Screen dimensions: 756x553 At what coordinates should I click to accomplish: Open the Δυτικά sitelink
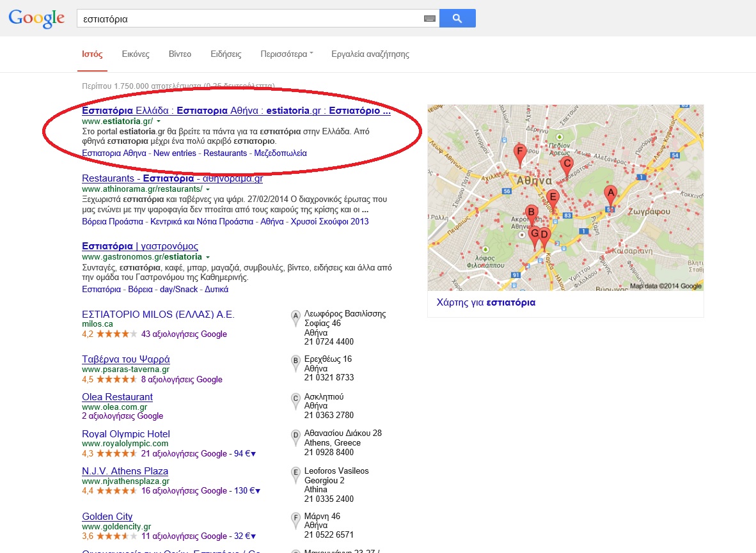tap(216, 289)
